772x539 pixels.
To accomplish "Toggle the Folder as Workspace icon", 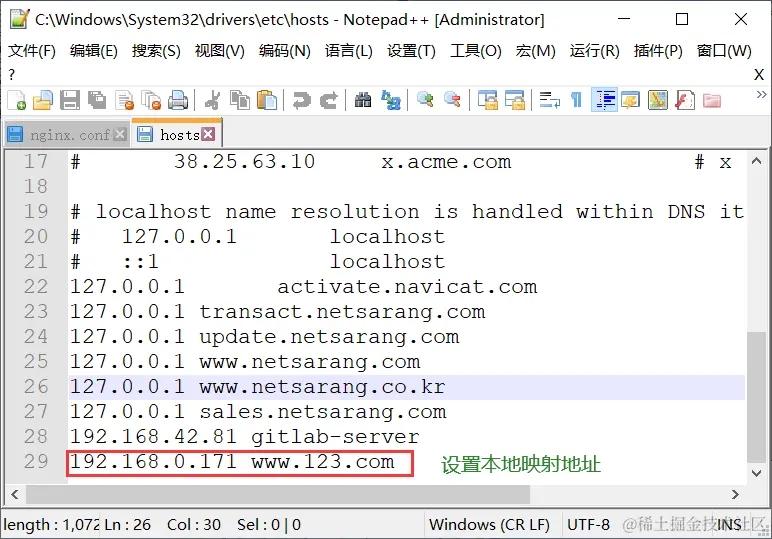I will coord(712,100).
